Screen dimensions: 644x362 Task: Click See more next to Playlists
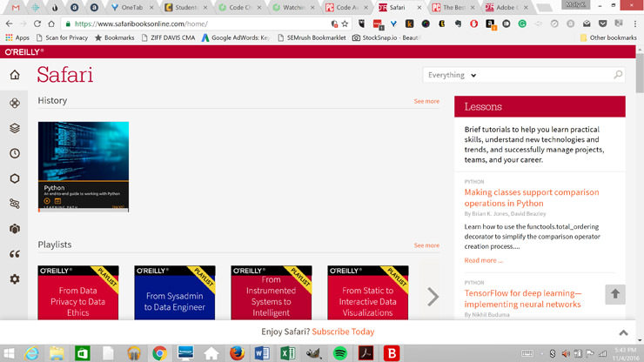click(x=426, y=245)
